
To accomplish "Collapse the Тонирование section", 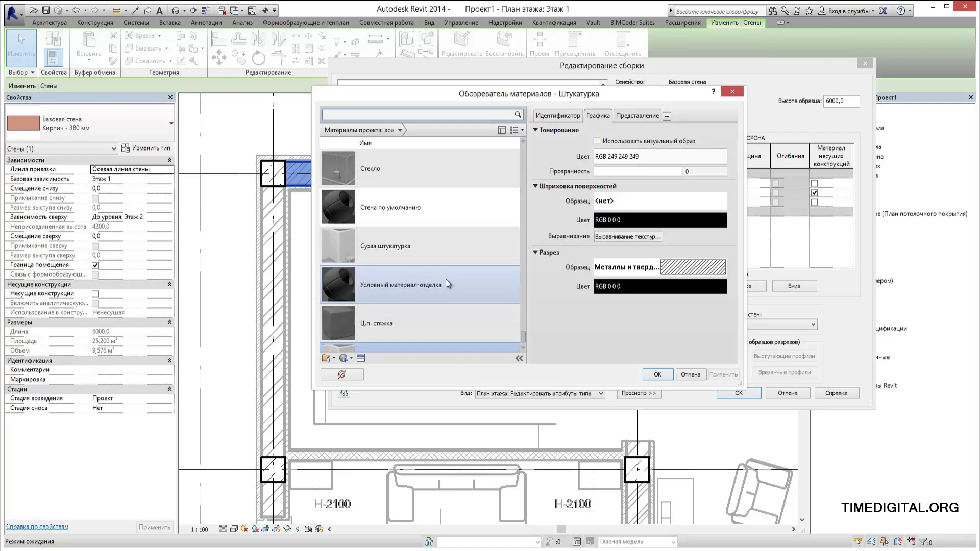I will click(535, 130).
